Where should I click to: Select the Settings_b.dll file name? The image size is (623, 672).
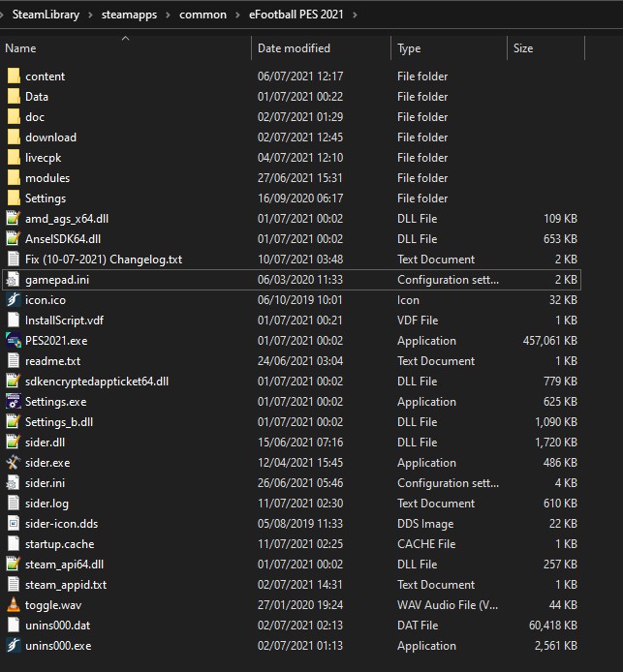(59, 422)
